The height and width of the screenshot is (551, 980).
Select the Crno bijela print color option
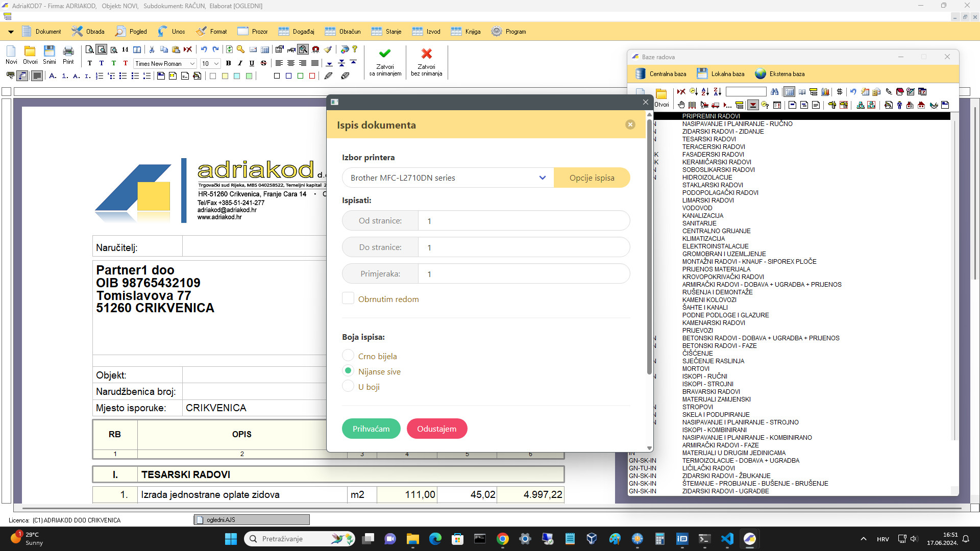coord(348,356)
